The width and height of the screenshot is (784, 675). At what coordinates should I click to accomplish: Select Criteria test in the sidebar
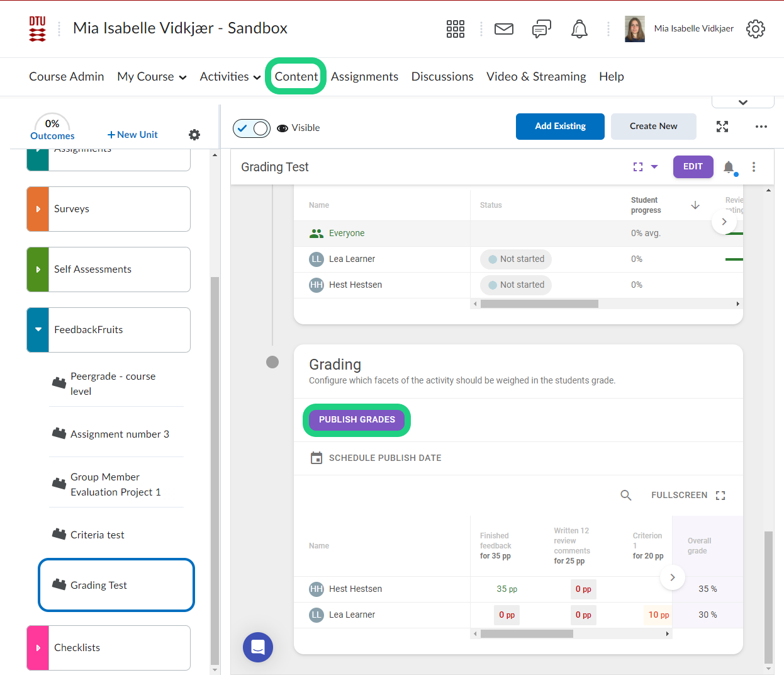pyautogui.click(x=98, y=535)
